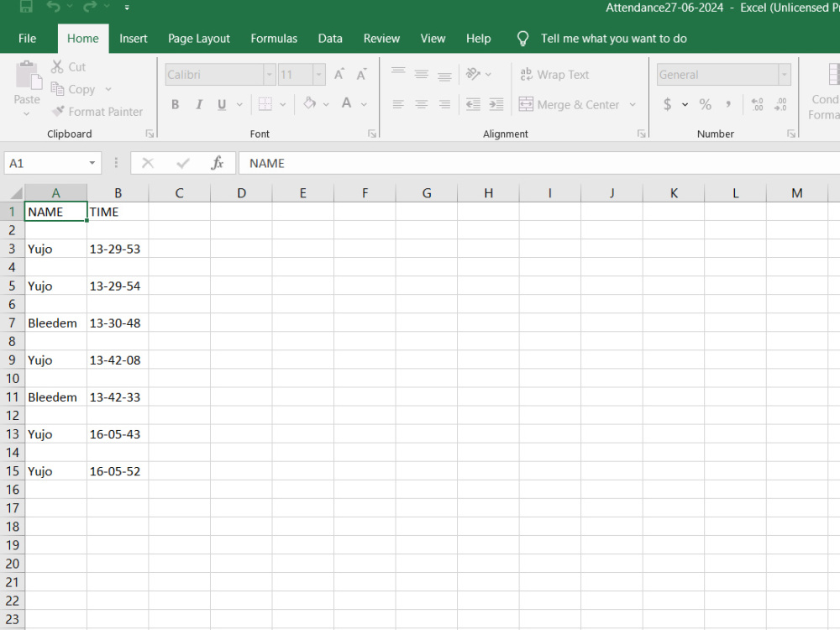Screen dimensions: 840x630
Task: Open the font size 11 dropdown
Action: [x=318, y=75]
